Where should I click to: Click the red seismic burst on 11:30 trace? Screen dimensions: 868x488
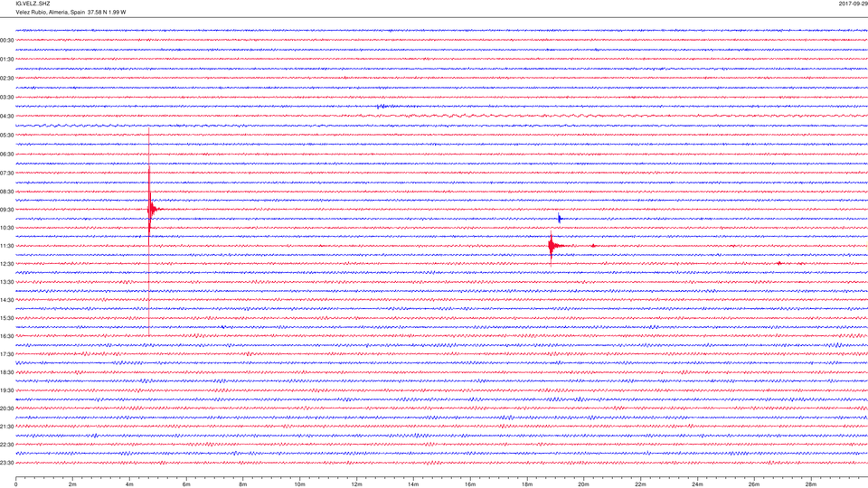552,246
